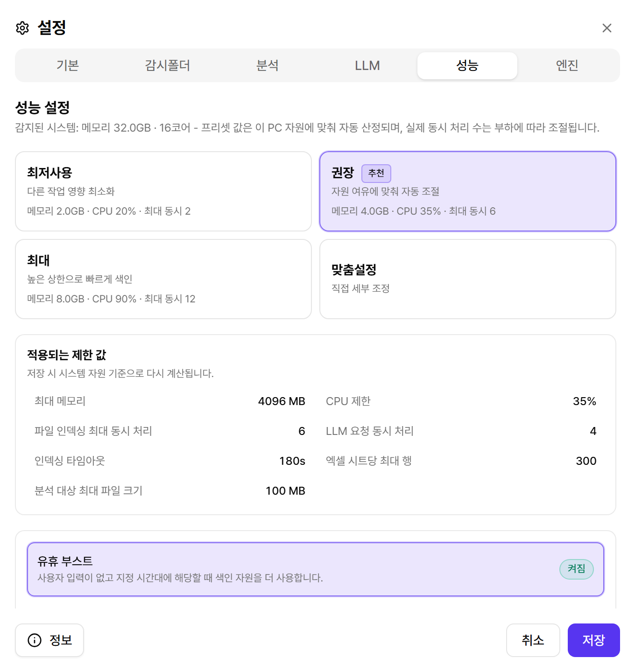Select the 최대 preset card

click(163, 279)
